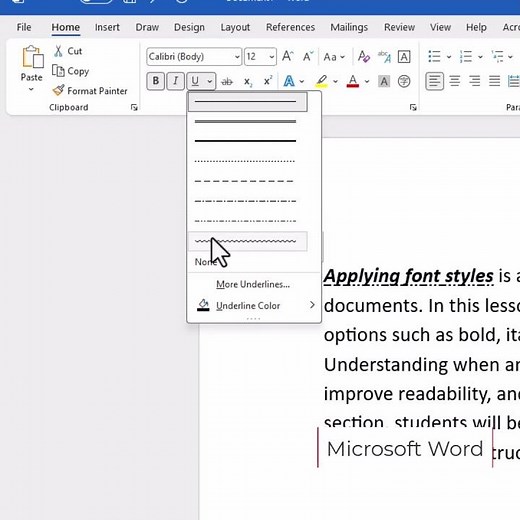This screenshot has width=520, height=520.
Task: Pick the dot-dash underline style
Action: click(x=248, y=201)
